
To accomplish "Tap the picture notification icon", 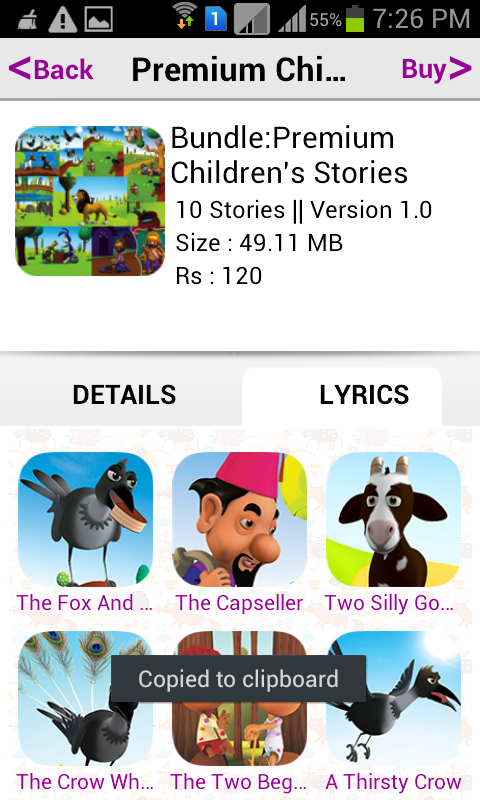I will tap(98, 20).
